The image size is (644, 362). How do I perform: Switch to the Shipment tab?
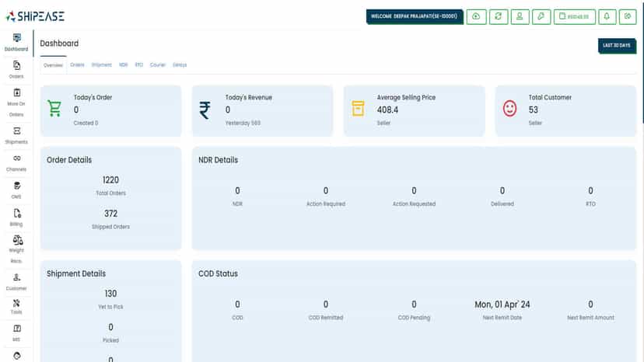[101, 64]
